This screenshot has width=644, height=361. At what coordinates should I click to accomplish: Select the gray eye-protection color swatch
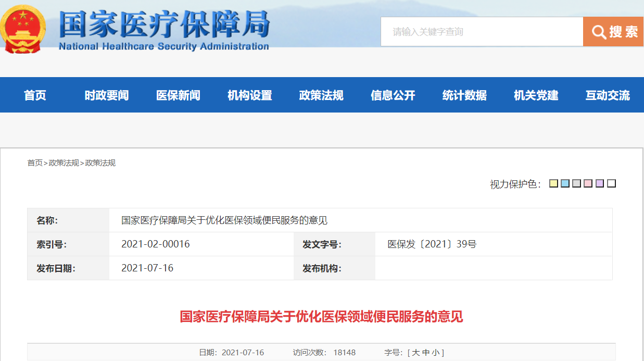[x=577, y=183]
